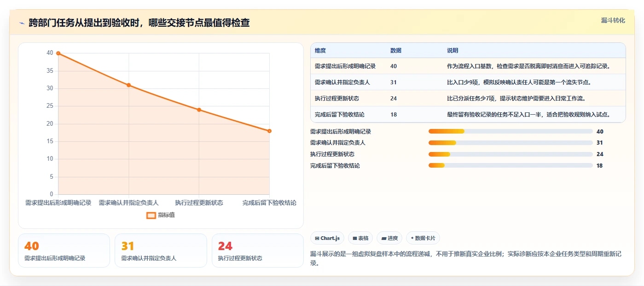This screenshot has width=644, height=286.
Task: Click the table data value 31
Action: (x=394, y=82)
